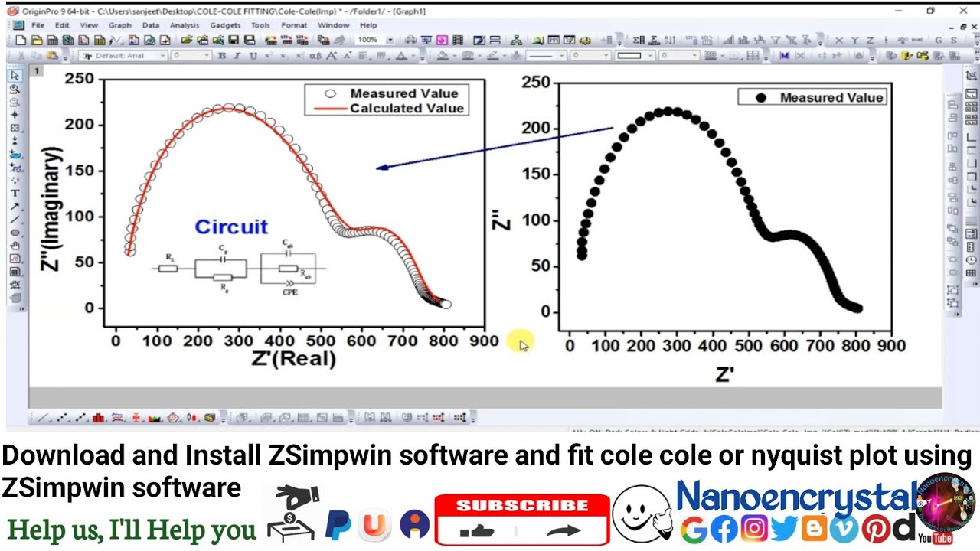This screenshot has height=551, width=980.
Task: Select the Screen Reader crosshair tool
Action: click(15, 116)
